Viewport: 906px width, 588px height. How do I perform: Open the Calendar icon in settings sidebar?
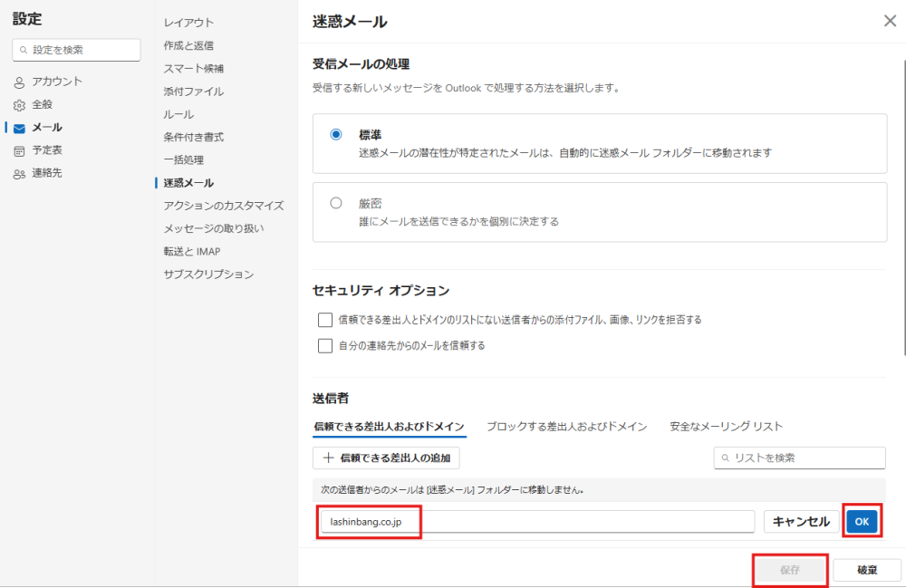19,150
